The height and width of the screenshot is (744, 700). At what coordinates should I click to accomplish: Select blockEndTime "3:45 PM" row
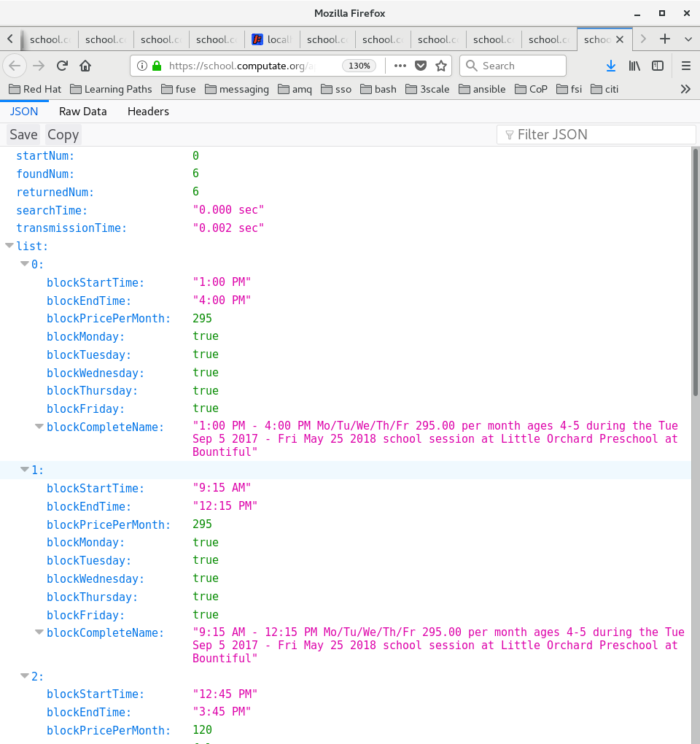pyautogui.click(x=345, y=712)
